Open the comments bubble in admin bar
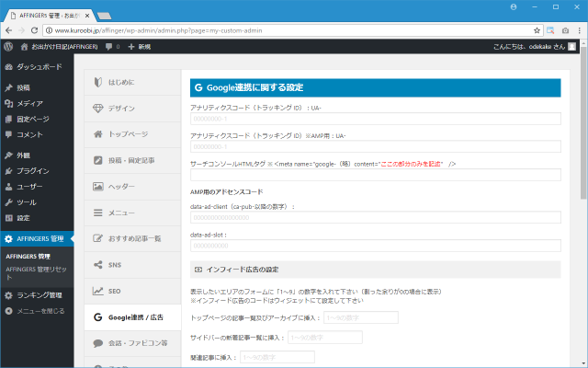The image size is (588, 368). tap(112, 46)
